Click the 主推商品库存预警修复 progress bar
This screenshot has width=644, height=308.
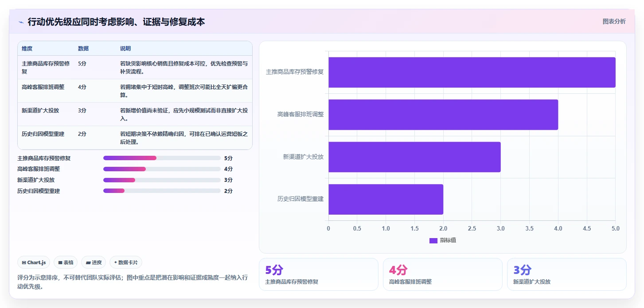[x=162, y=158]
